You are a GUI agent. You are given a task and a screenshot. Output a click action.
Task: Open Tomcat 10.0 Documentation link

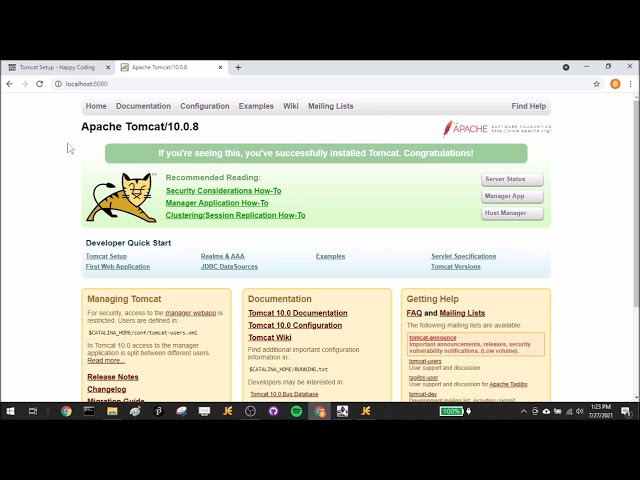pyautogui.click(x=298, y=313)
